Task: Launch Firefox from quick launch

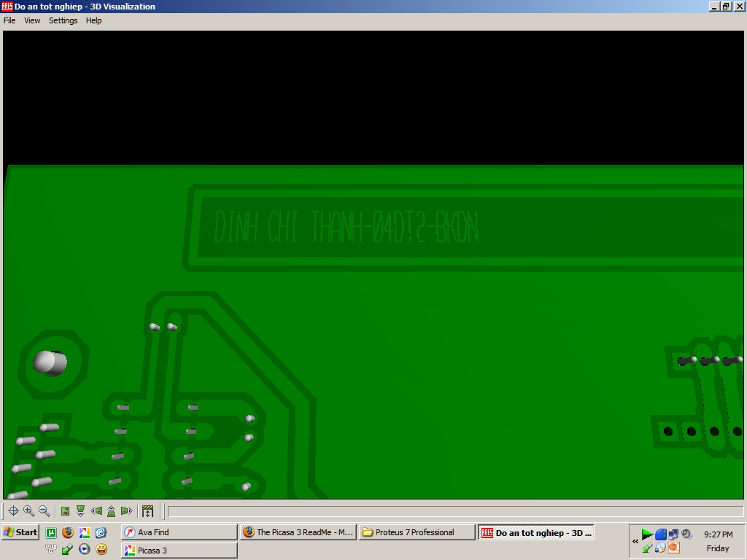Action: click(x=68, y=532)
